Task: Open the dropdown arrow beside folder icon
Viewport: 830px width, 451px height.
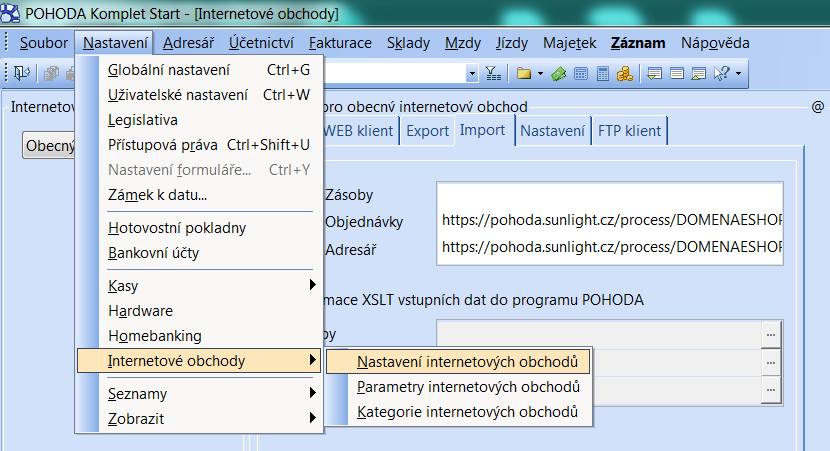Action: pos(540,74)
